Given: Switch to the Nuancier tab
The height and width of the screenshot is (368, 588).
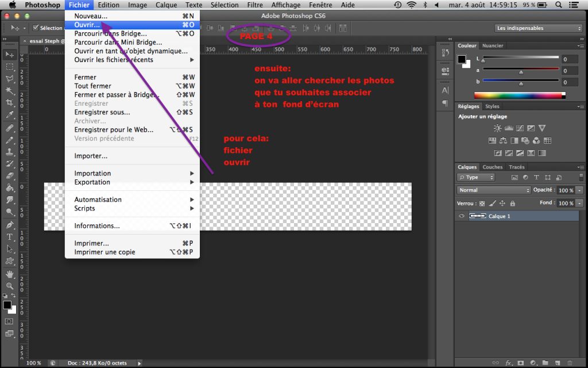Looking at the screenshot, I should [x=492, y=45].
